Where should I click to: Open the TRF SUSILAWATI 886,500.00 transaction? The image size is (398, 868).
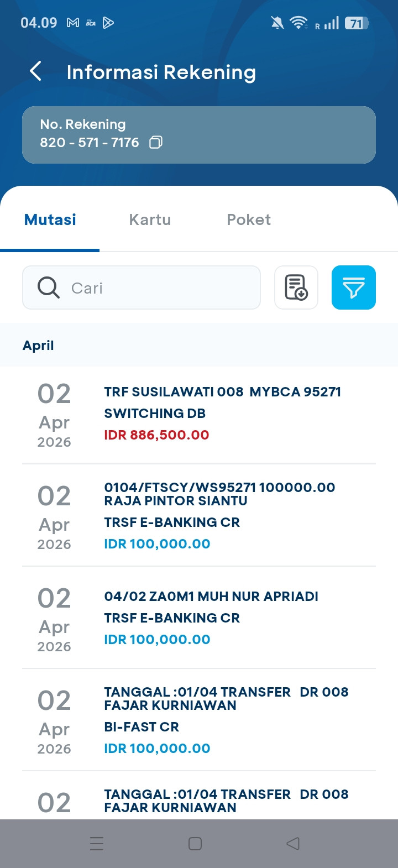[x=199, y=415]
